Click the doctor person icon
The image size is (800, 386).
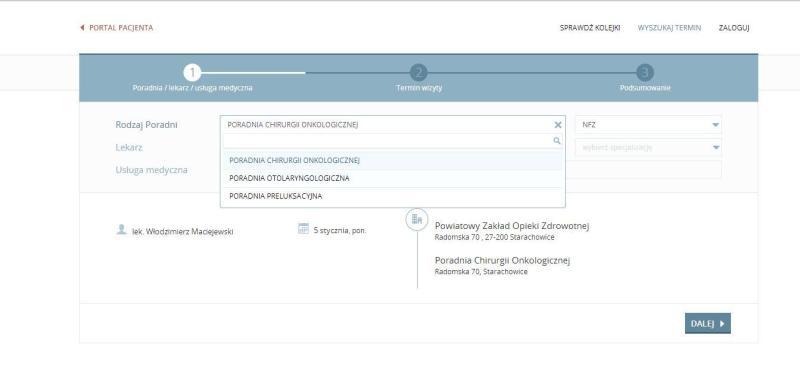[121, 230]
